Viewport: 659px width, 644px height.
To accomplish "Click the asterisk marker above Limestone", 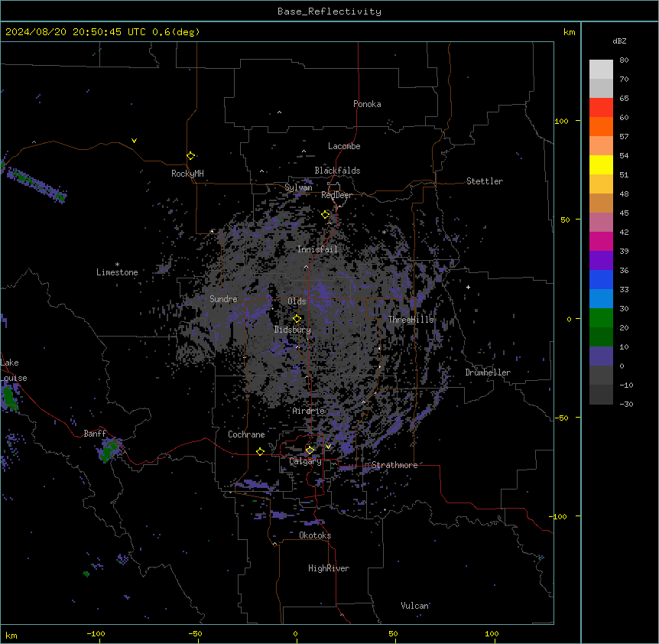I will pyautogui.click(x=117, y=265).
